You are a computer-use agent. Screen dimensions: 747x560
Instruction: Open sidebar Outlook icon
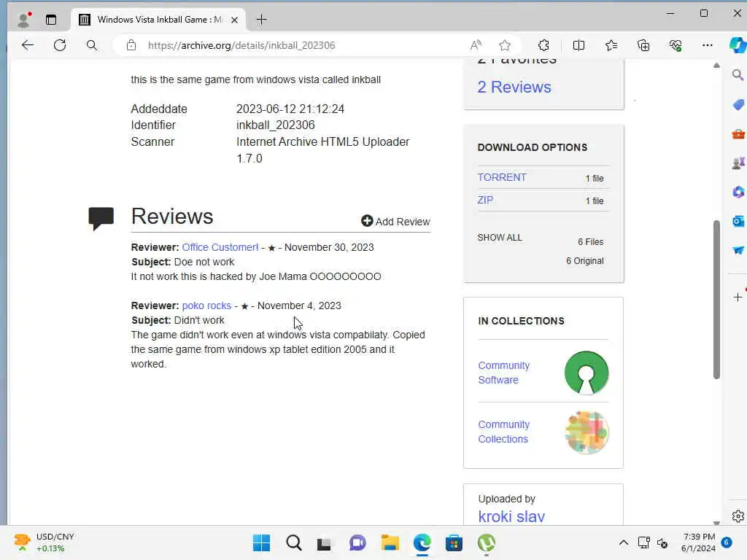coord(738,221)
